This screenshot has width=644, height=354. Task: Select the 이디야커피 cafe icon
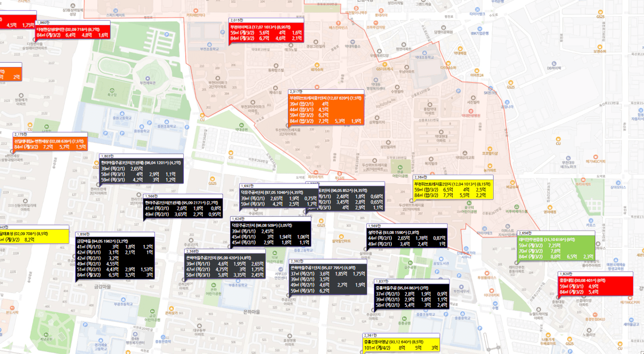tap(492, 290)
